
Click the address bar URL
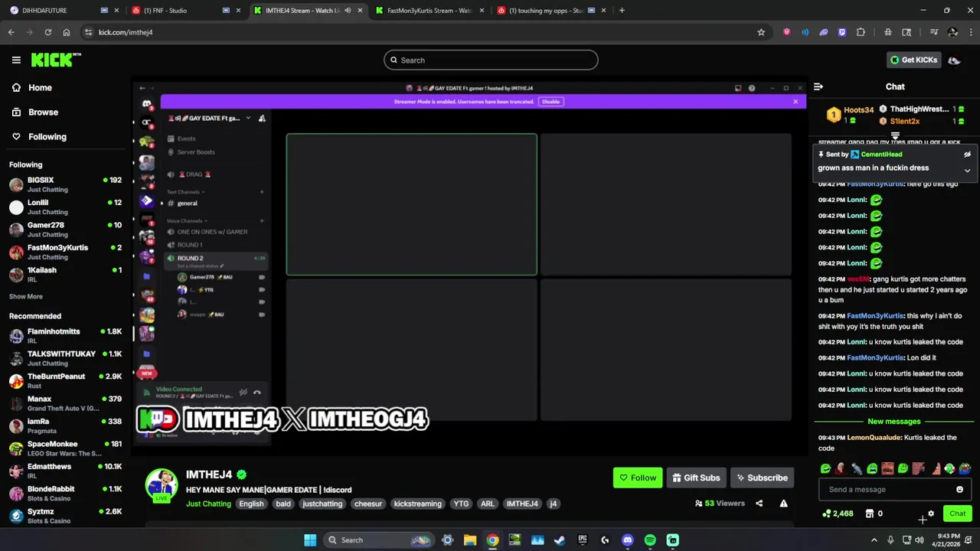click(x=126, y=32)
